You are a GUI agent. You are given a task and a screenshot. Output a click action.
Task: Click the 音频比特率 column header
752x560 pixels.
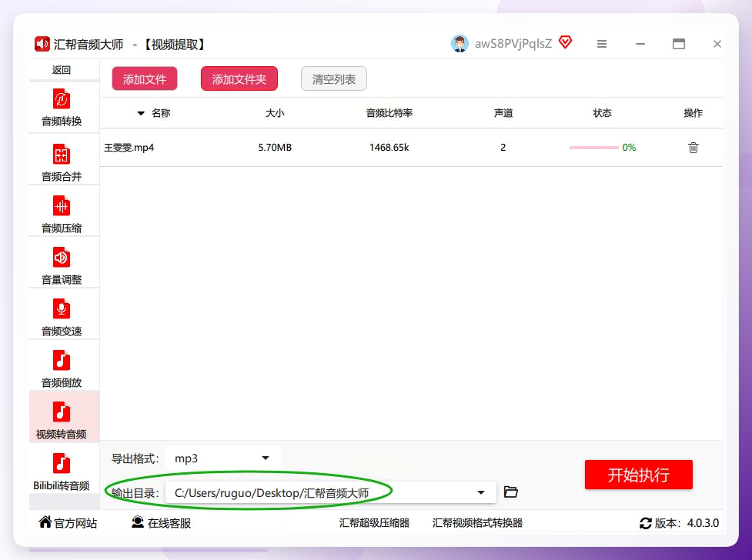pyautogui.click(x=389, y=113)
